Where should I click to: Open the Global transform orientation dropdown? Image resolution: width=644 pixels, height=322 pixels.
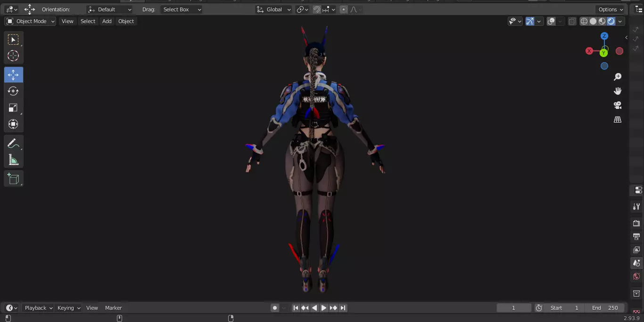[273, 9]
